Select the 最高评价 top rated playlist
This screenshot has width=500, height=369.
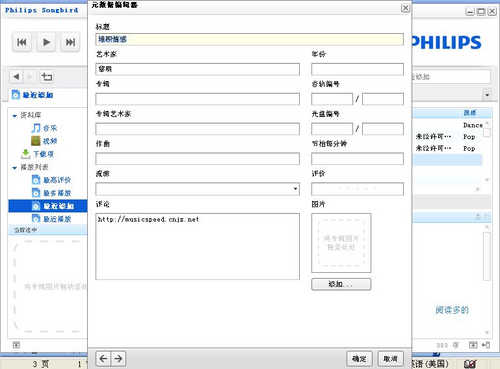tap(57, 180)
